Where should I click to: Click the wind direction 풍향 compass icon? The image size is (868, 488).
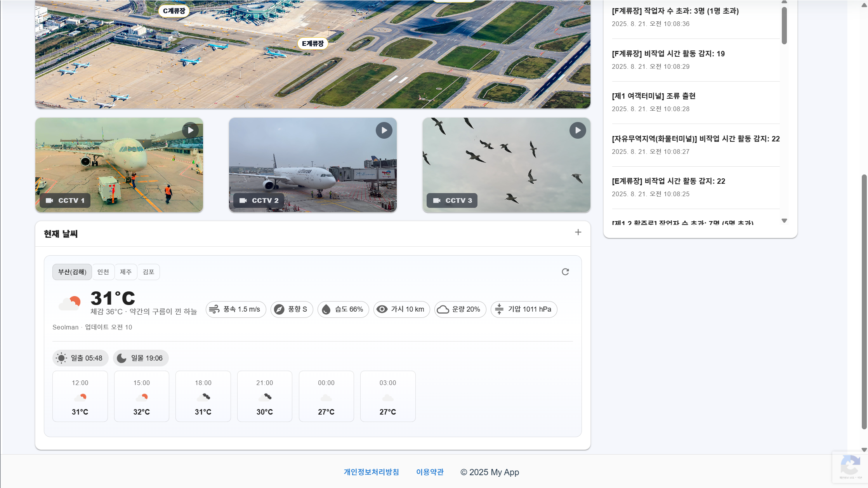click(x=279, y=309)
